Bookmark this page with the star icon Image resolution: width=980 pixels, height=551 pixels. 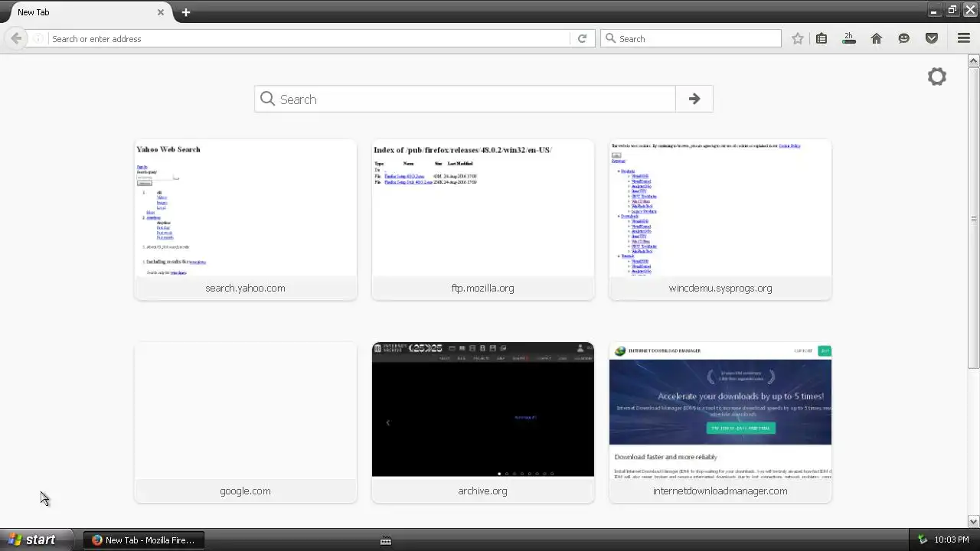point(798,38)
